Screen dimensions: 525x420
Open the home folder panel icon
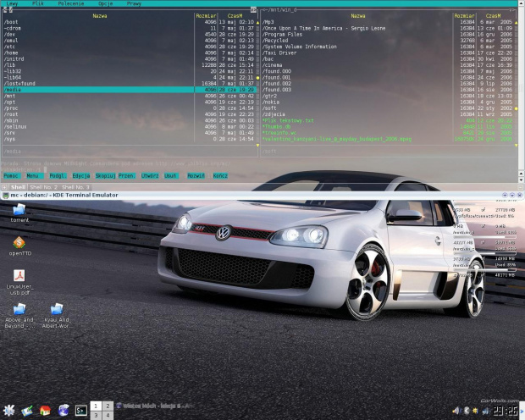pos(45,411)
